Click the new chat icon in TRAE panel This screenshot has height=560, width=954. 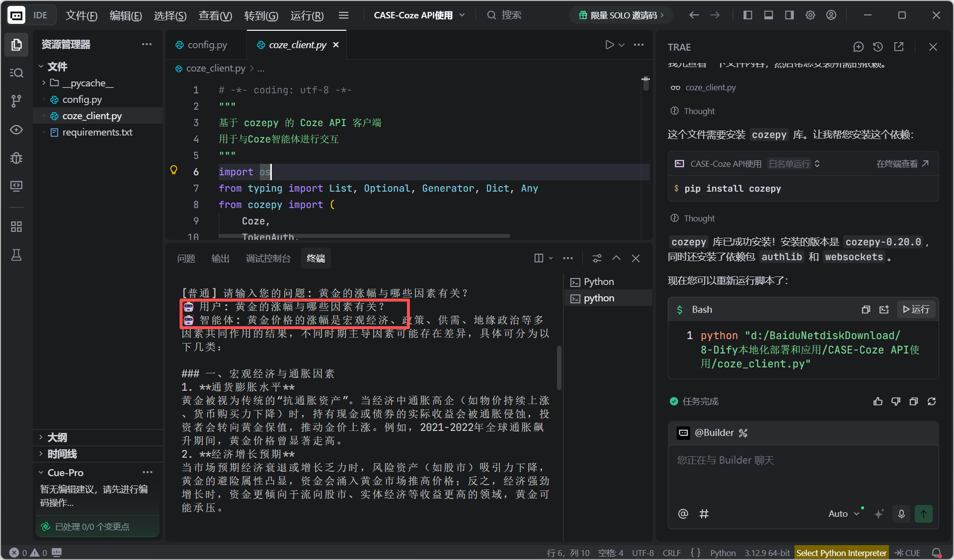[x=858, y=47]
